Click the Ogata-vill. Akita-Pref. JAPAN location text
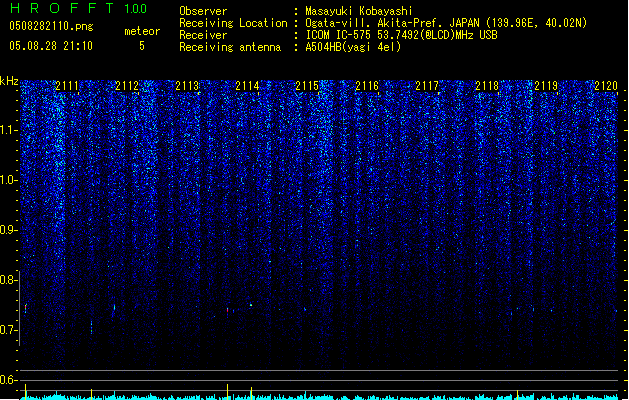 coord(446,23)
